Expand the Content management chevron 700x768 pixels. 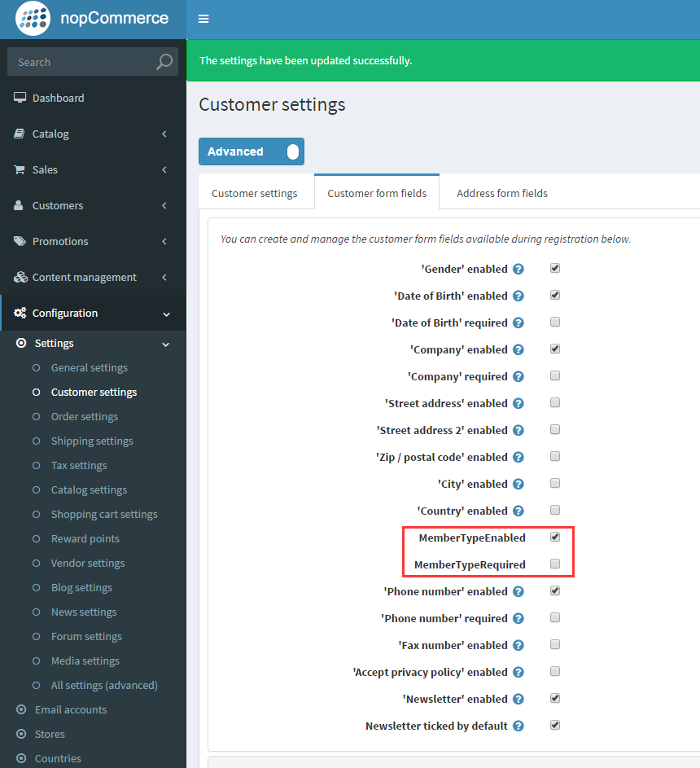(x=164, y=277)
